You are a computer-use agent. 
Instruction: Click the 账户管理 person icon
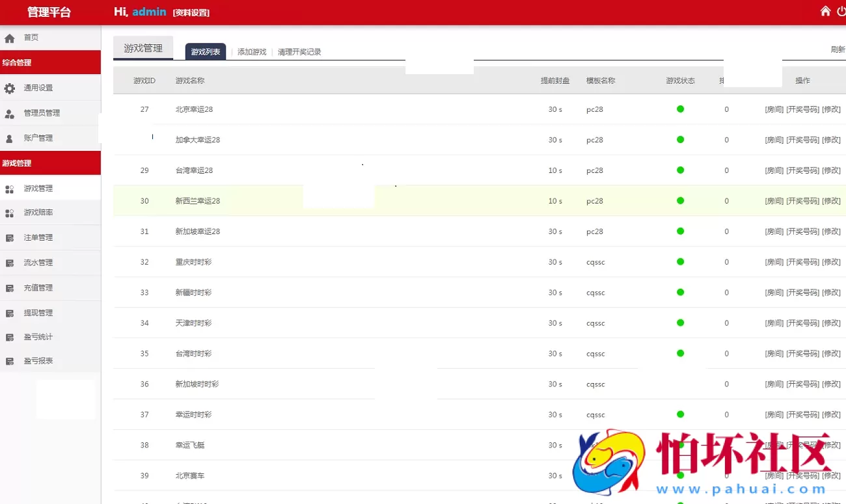(x=10, y=139)
